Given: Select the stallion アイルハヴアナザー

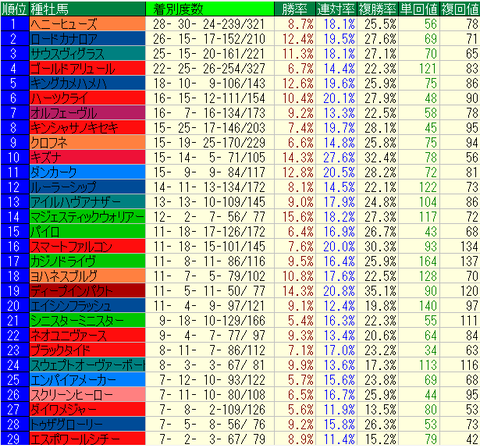Looking at the screenshot, I should pyautogui.click(x=87, y=202).
